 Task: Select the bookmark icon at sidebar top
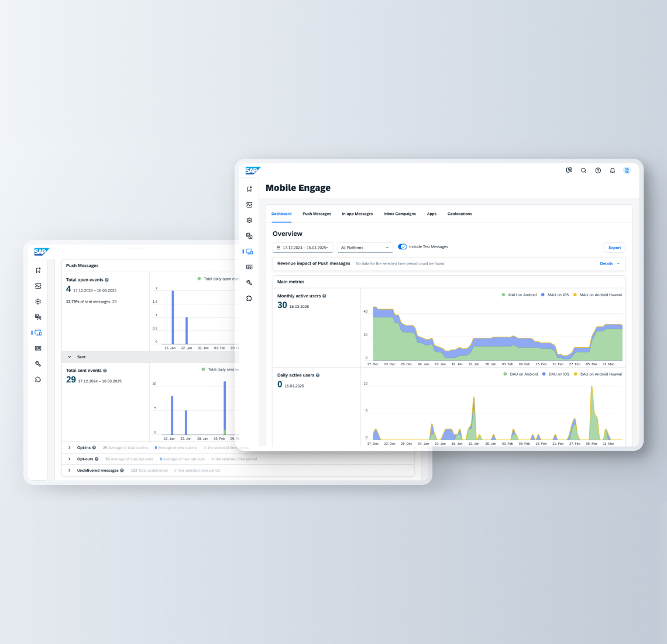coord(249,189)
